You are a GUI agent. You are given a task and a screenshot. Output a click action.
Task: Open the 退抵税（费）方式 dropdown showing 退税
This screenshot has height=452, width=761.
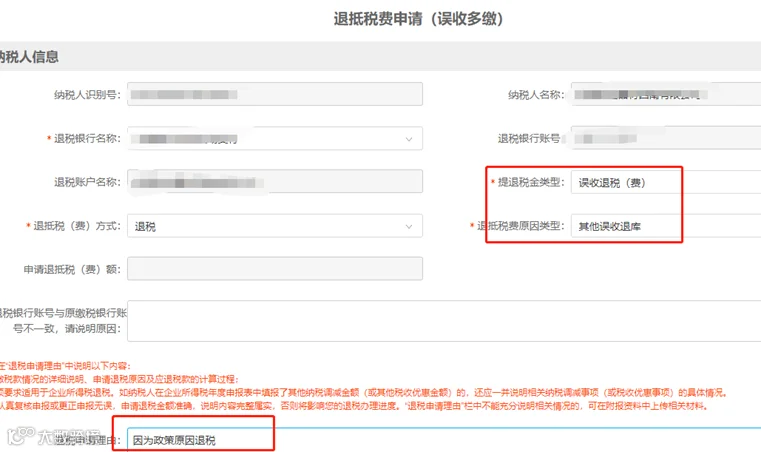coord(275,226)
